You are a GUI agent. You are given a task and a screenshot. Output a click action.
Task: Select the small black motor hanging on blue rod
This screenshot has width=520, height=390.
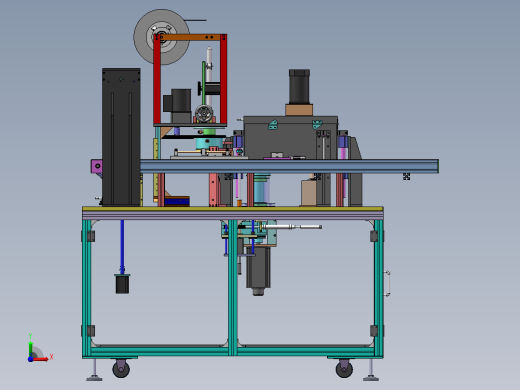click(122, 284)
